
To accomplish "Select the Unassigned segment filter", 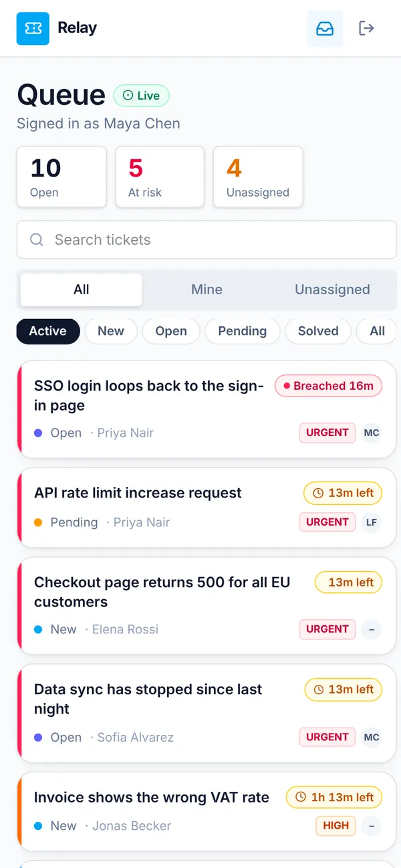I will click(332, 290).
